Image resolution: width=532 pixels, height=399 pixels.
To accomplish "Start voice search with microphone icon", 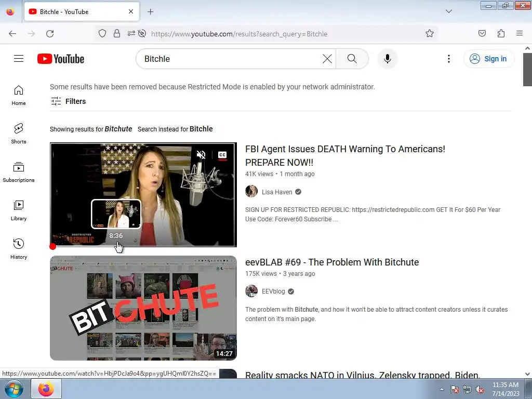I will (x=388, y=59).
